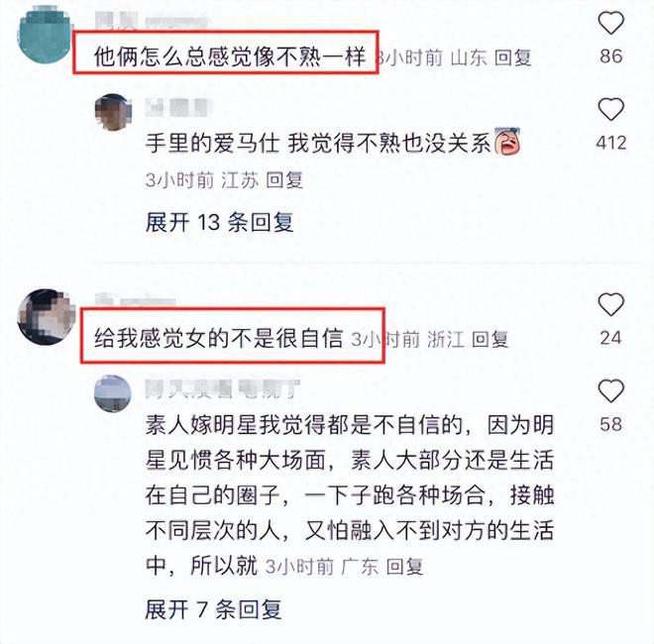This screenshot has width=654, height=644.
Task: Open avatar of the 不是很自信 commenter
Action: [x=46, y=317]
